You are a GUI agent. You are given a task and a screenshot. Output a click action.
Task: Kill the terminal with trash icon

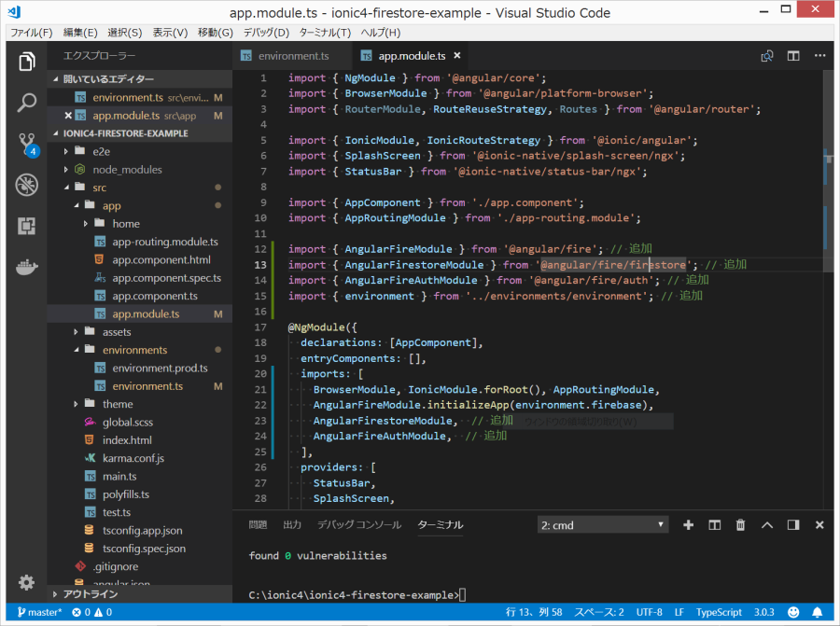pyautogui.click(x=740, y=525)
